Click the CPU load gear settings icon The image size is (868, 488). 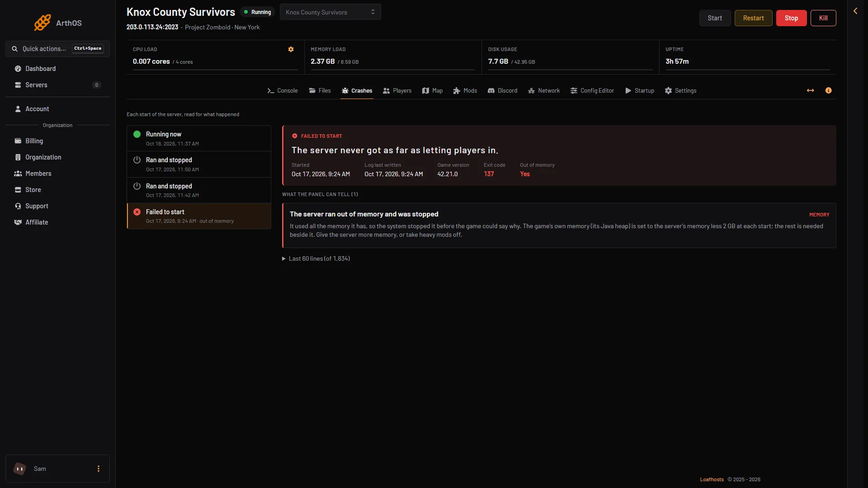tap(291, 49)
